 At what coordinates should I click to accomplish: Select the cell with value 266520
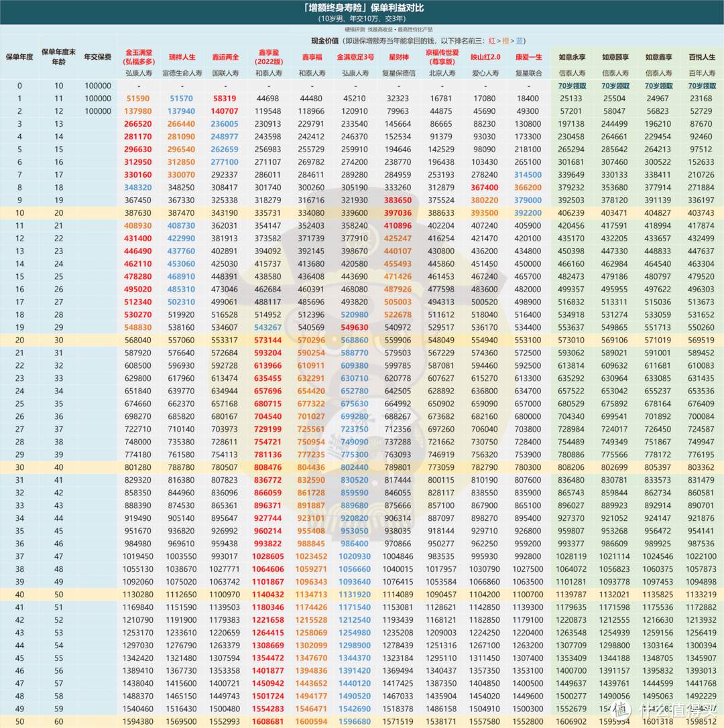pos(138,124)
